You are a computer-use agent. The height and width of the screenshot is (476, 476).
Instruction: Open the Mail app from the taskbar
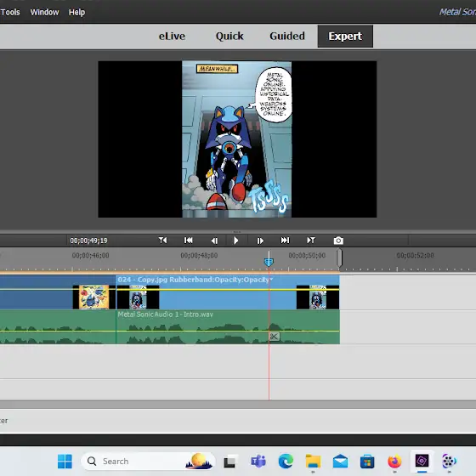(x=340, y=462)
